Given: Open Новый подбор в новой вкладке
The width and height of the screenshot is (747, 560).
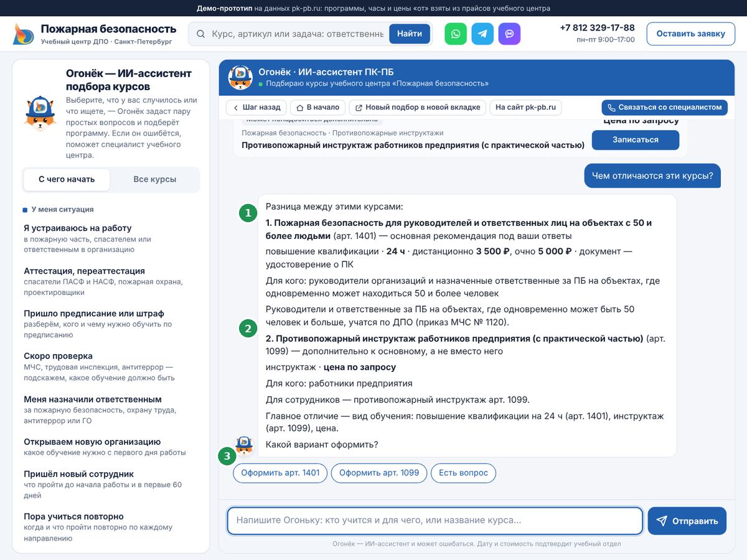Looking at the screenshot, I should 417,108.
